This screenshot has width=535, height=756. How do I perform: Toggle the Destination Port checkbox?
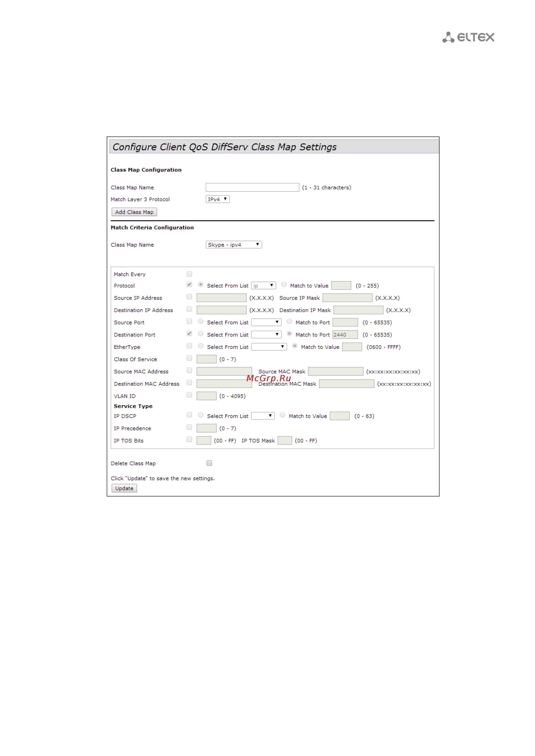[189, 334]
